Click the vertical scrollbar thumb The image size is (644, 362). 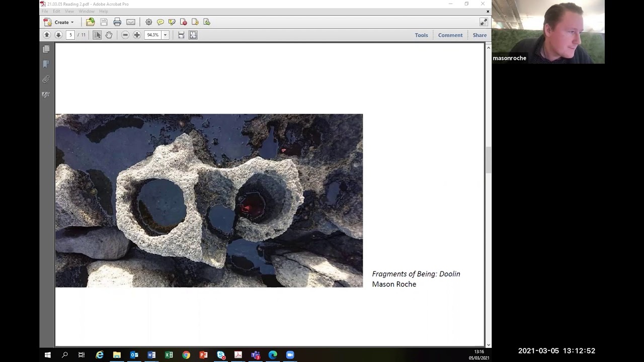488,160
